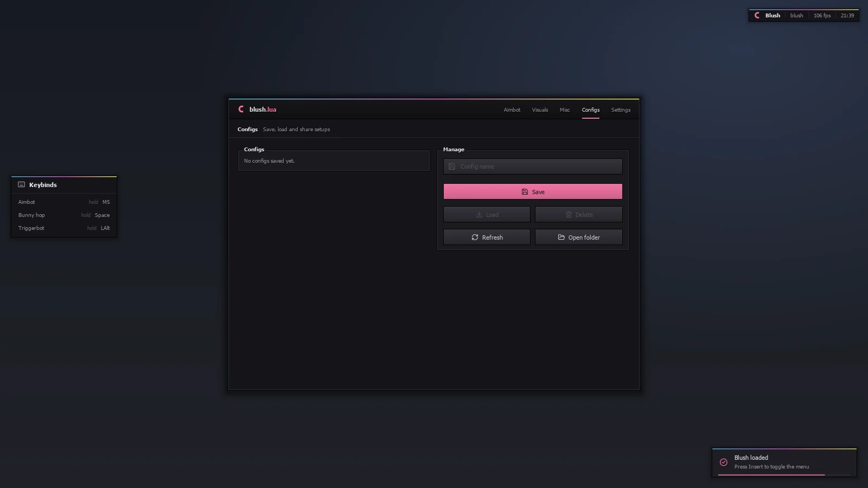Click the pink Save button

533,191
